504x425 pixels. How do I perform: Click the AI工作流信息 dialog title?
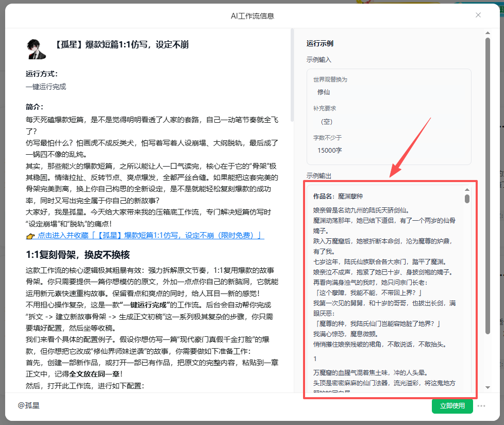253,16
